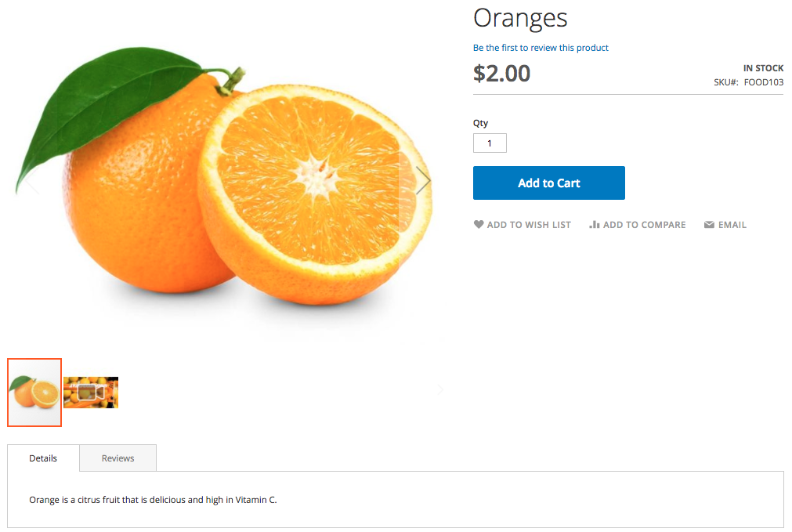The width and height of the screenshot is (792, 532).
Task: Select the first orange thumbnail
Action: [x=34, y=392]
